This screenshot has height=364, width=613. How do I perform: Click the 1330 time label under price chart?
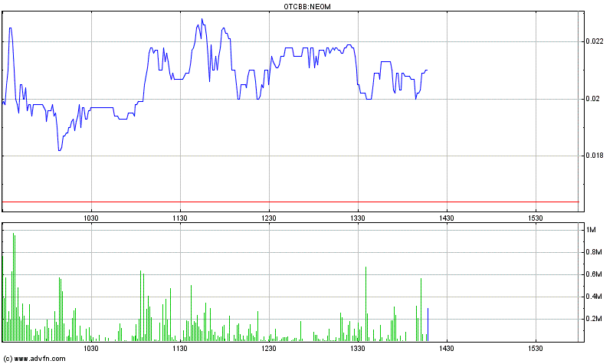pos(358,218)
